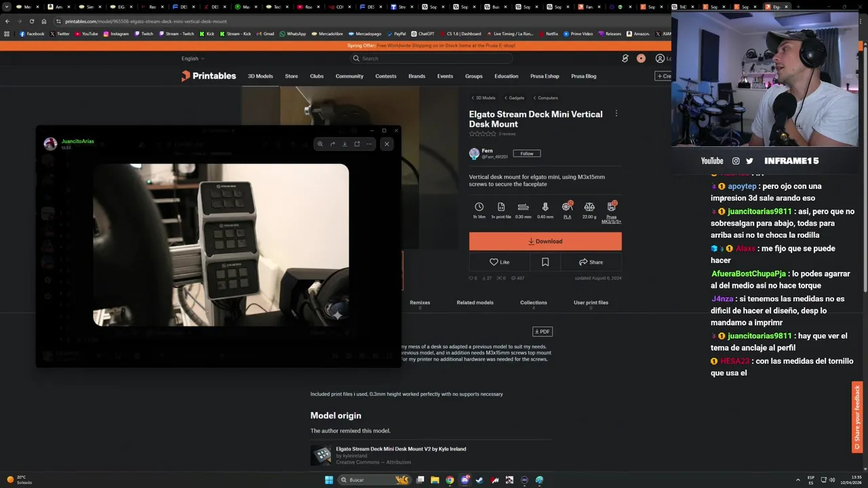Open the Contests nav item
The height and width of the screenshot is (488, 868).
pyautogui.click(x=386, y=76)
